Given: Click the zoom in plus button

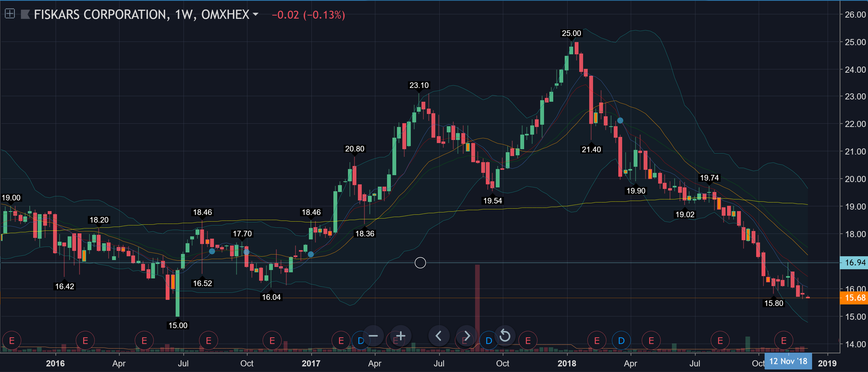Looking at the screenshot, I should pos(400,336).
